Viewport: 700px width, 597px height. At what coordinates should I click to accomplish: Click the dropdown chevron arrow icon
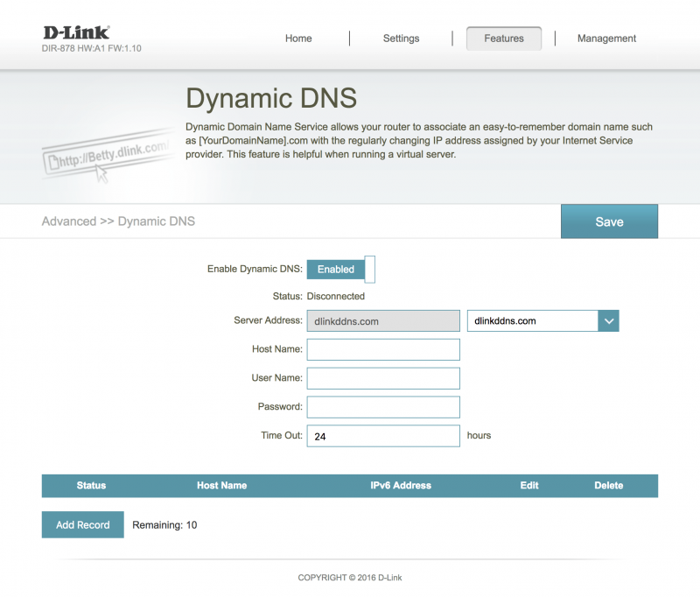[x=608, y=321]
